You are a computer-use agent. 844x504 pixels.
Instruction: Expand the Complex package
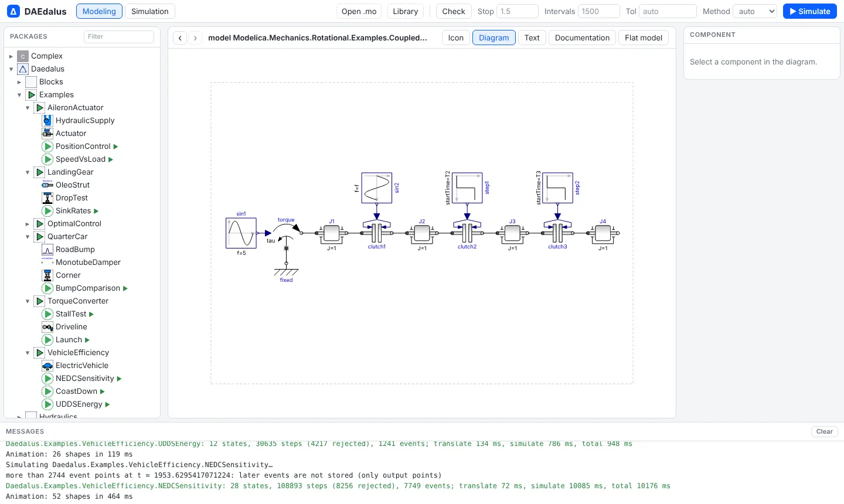11,56
